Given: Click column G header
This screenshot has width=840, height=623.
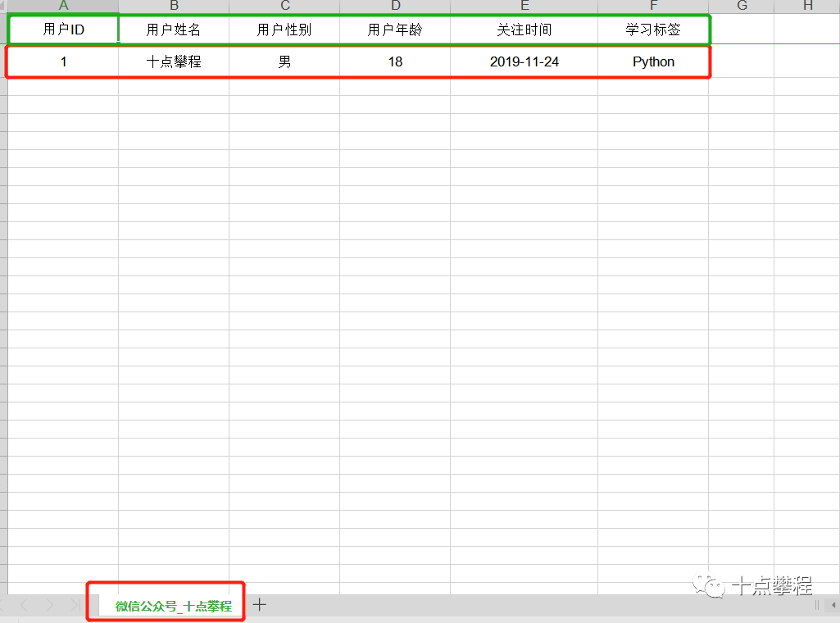Looking at the screenshot, I should pyautogui.click(x=741, y=6).
